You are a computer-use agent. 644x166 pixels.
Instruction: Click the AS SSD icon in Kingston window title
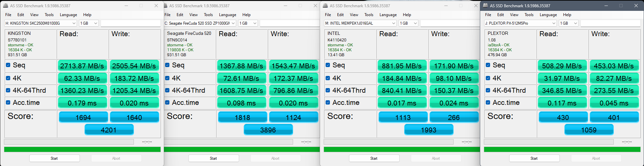tap(6, 6)
